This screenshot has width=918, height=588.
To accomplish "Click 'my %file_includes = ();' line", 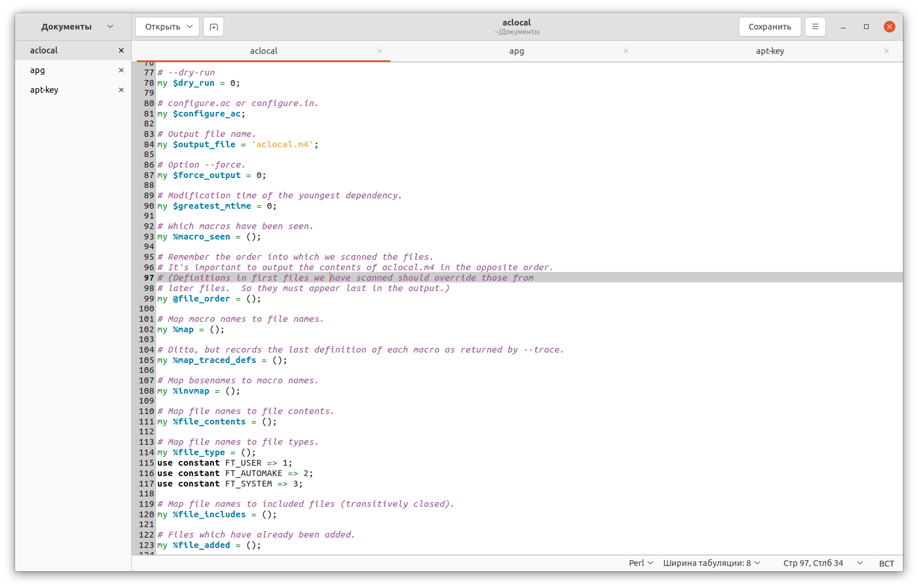I will (x=216, y=514).
